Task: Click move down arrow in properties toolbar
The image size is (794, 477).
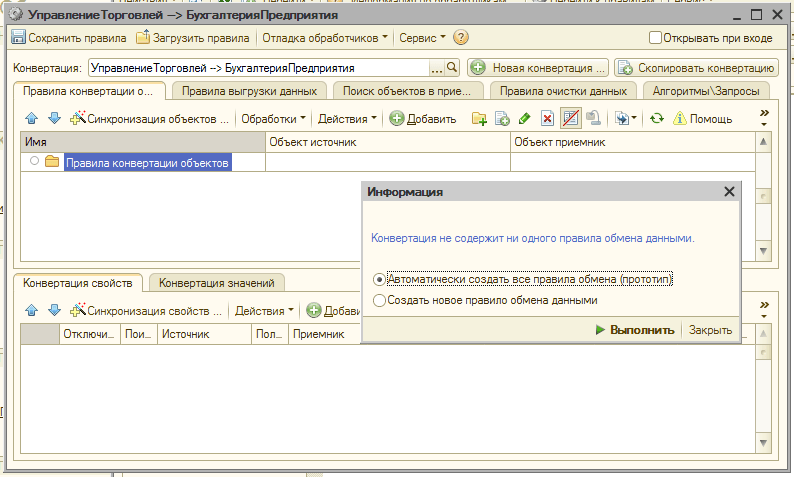Action: [x=54, y=310]
